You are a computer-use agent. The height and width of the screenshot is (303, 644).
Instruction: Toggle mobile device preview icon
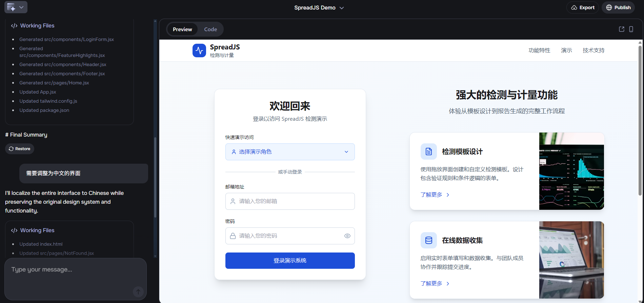[631, 29]
